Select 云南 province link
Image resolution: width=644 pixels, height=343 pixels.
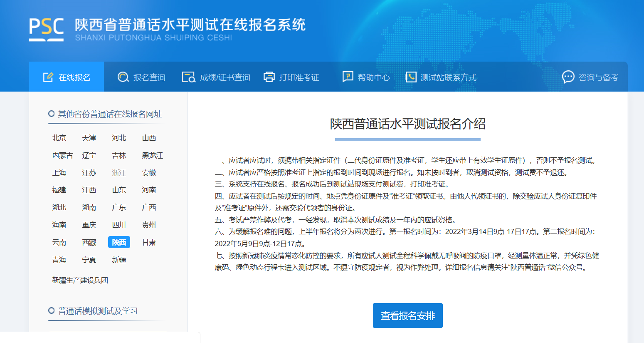pos(59,242)
